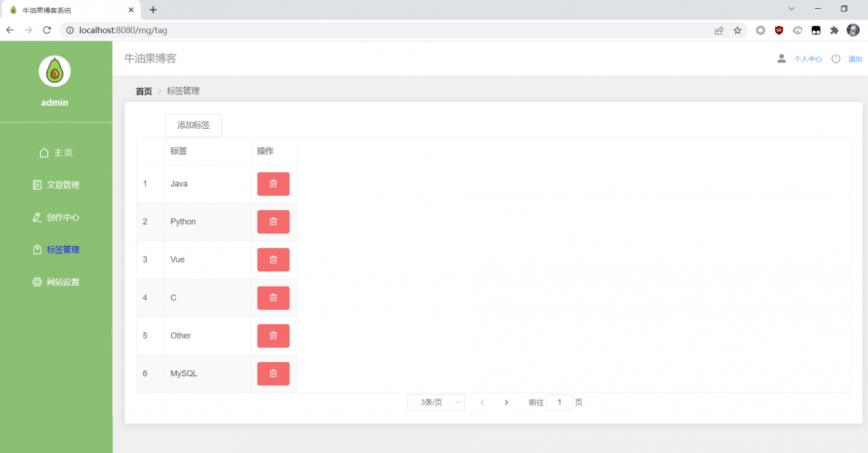Open the browser profile avatar
This screenshot has height=453, width=868.
[x=853, y=30]
